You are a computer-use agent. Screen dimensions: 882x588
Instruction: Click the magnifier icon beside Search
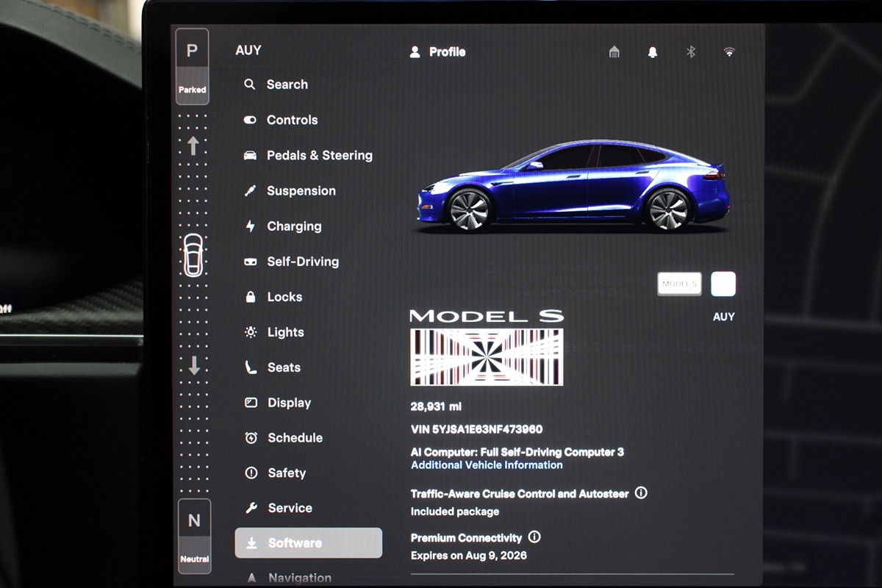click(x=250, y=85)
